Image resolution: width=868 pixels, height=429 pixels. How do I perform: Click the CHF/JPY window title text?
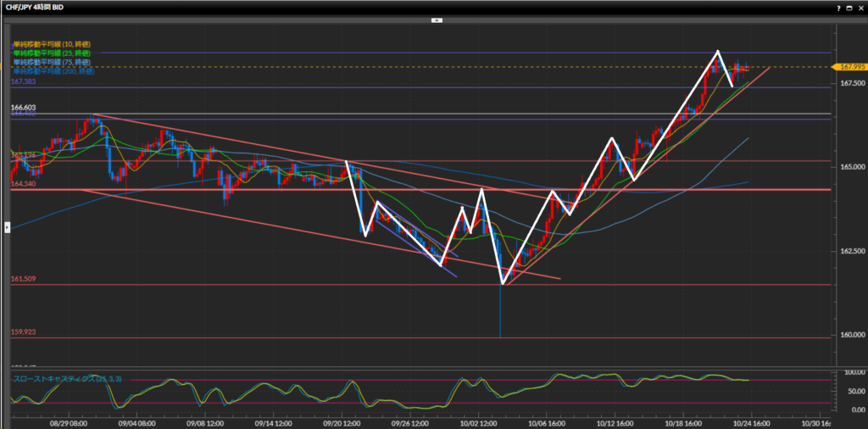click(39, 8)
